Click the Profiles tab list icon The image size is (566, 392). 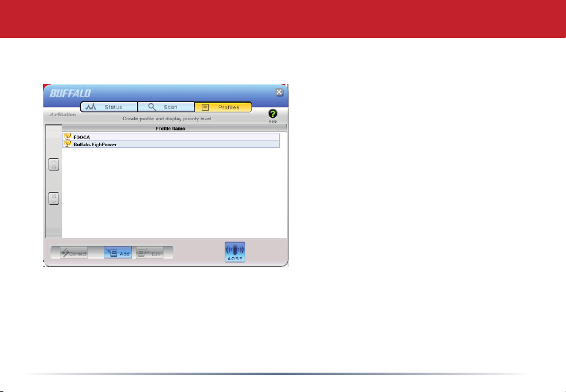(205, 107)
